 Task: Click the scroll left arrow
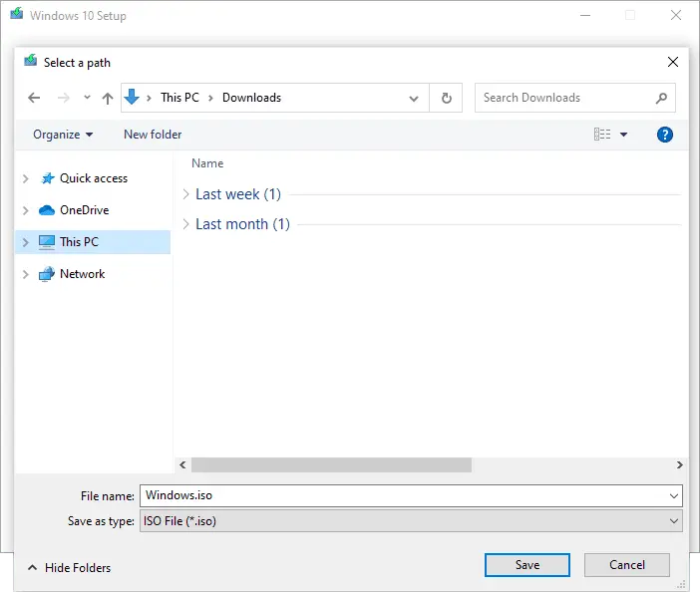click(182, 464)
